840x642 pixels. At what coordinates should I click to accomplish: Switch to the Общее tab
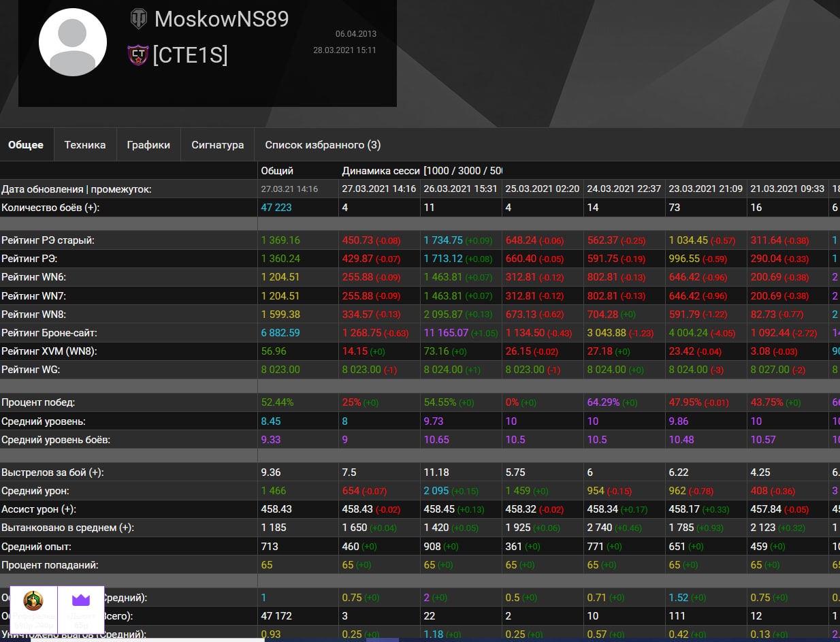26,145
